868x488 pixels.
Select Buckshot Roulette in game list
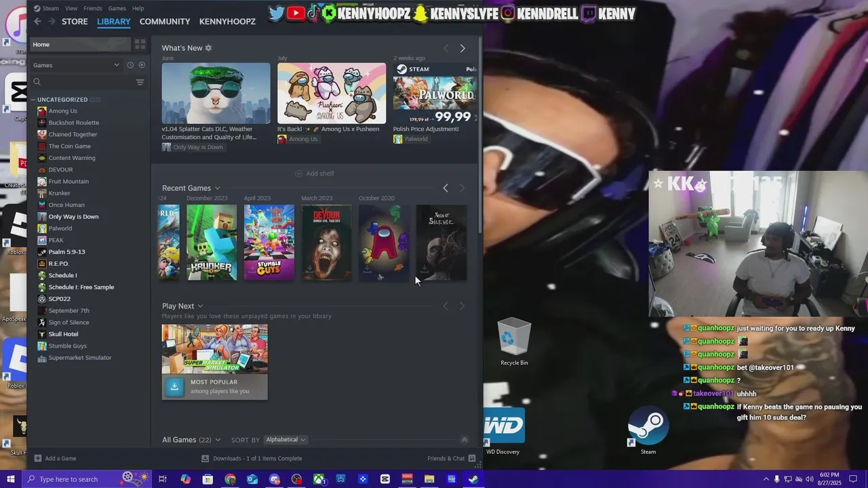pyautogui.click(x=74, y=123)
